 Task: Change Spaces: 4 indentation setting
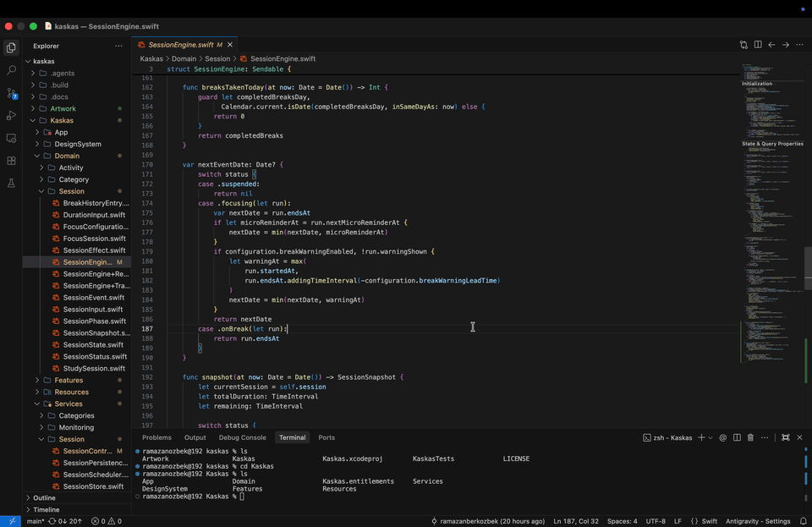pos(622,521)
